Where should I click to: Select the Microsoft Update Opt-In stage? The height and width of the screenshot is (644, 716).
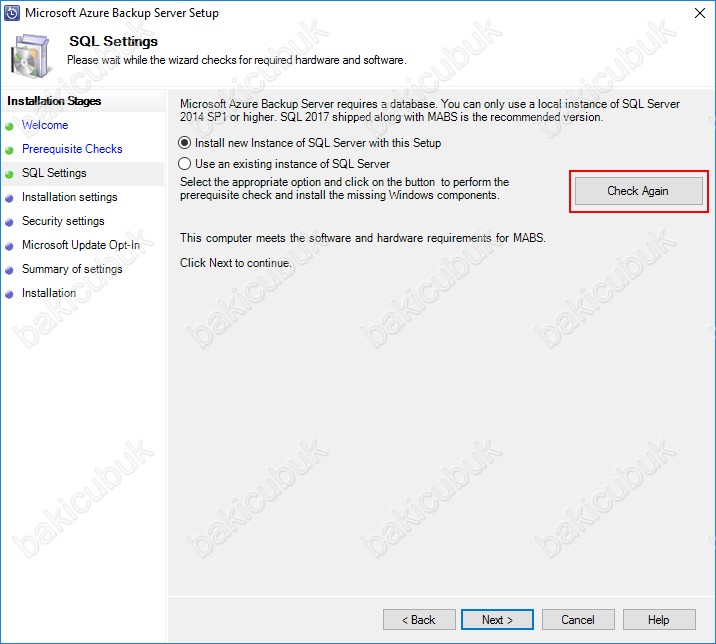(81, 245)
